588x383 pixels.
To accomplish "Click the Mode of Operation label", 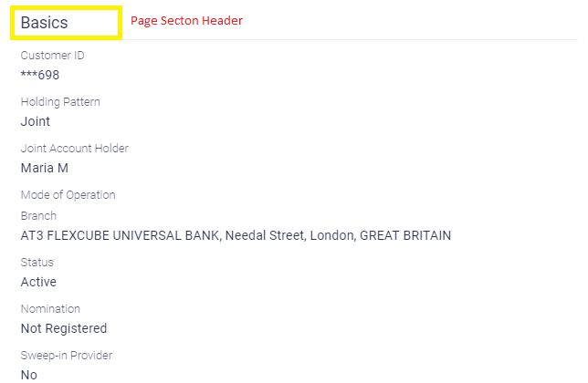I will point(68,194).
